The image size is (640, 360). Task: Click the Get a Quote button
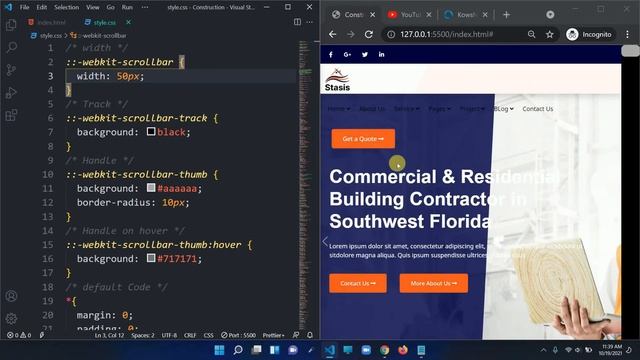tap(363, 139)
